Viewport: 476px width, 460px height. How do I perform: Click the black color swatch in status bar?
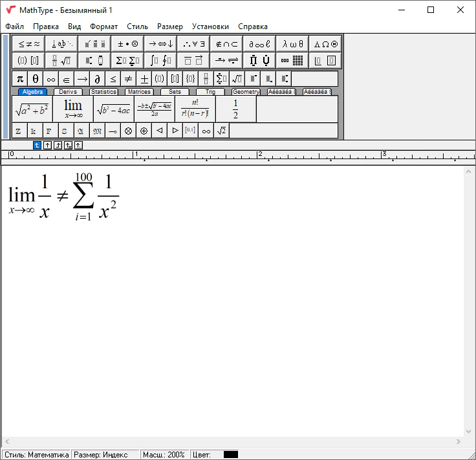(x=231, y=455)
